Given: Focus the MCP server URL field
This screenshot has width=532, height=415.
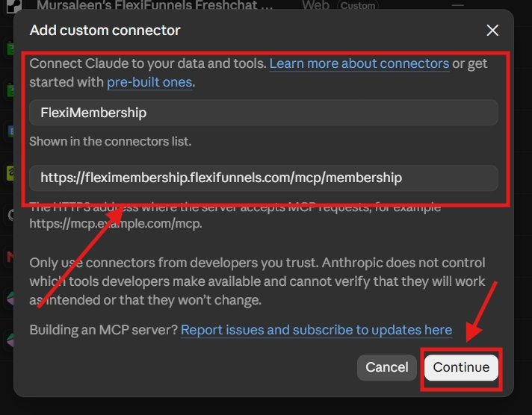Looking at the screenshot, I should pyautogui.click(x=264, y=178).
